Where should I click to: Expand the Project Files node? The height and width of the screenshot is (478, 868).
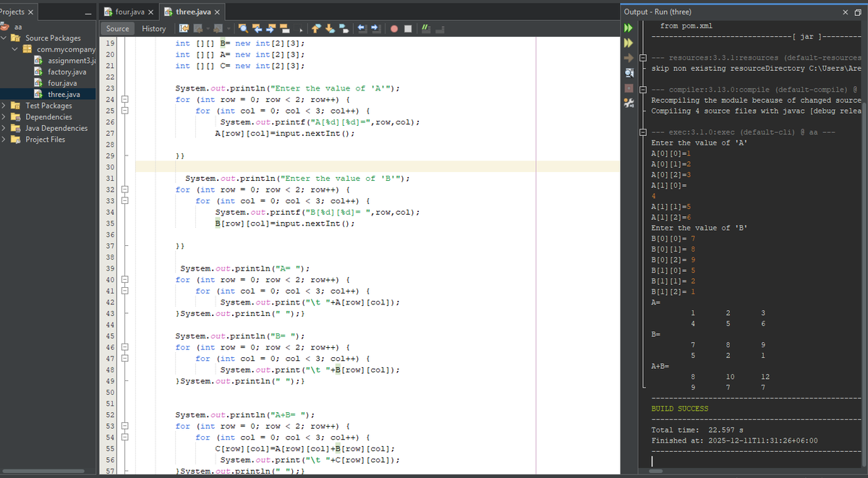[5, 140]
